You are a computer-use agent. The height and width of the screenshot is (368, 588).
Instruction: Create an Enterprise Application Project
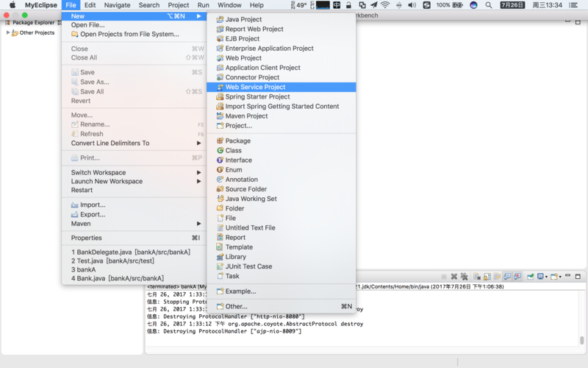click(x=281, y=49)
